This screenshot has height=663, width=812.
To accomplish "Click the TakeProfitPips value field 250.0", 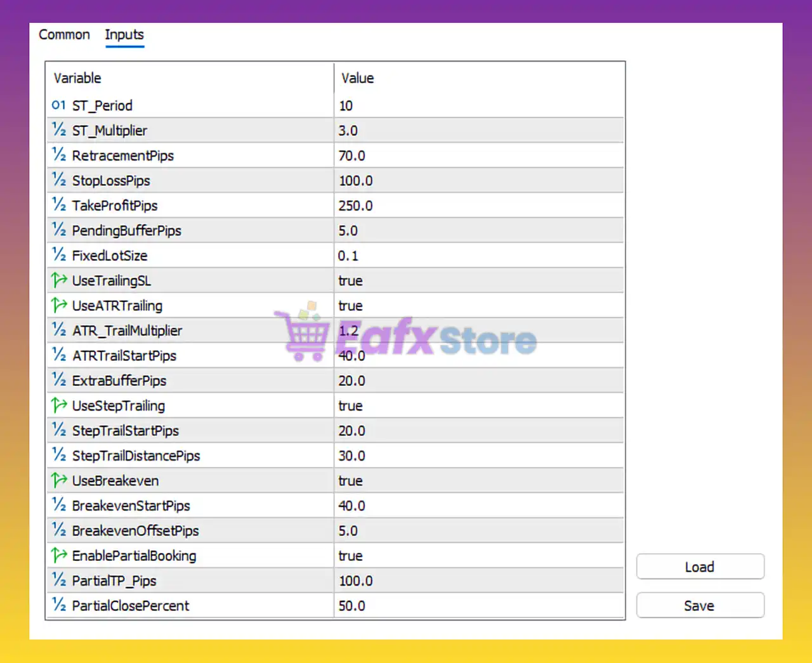I will [x=356, y=206].
